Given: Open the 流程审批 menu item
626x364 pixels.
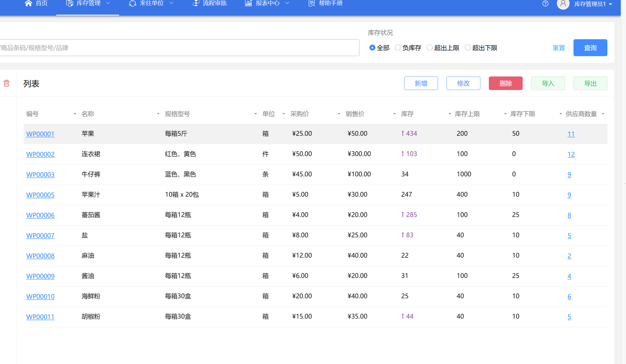Looking at the screenshot, I should pos(215,3).
